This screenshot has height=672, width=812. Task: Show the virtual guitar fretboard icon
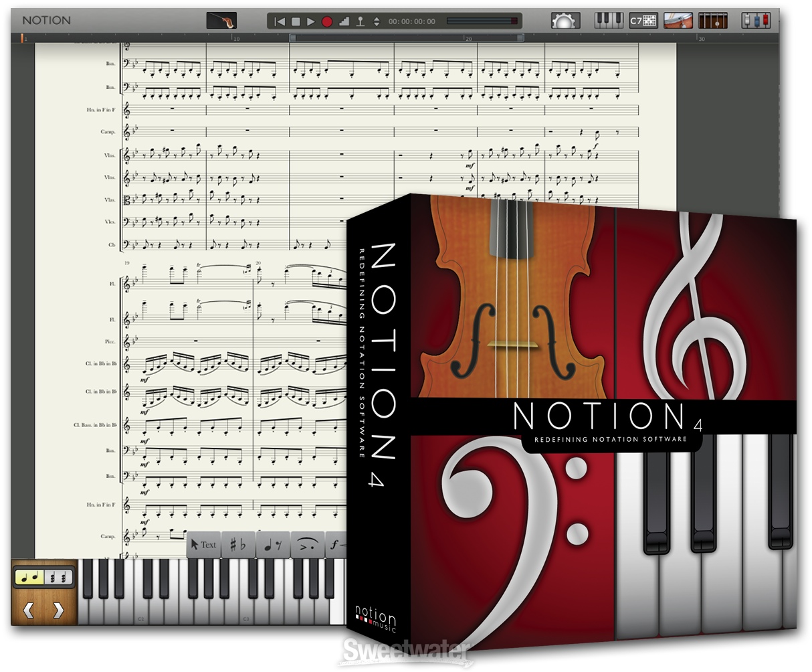tap(712, 20)
